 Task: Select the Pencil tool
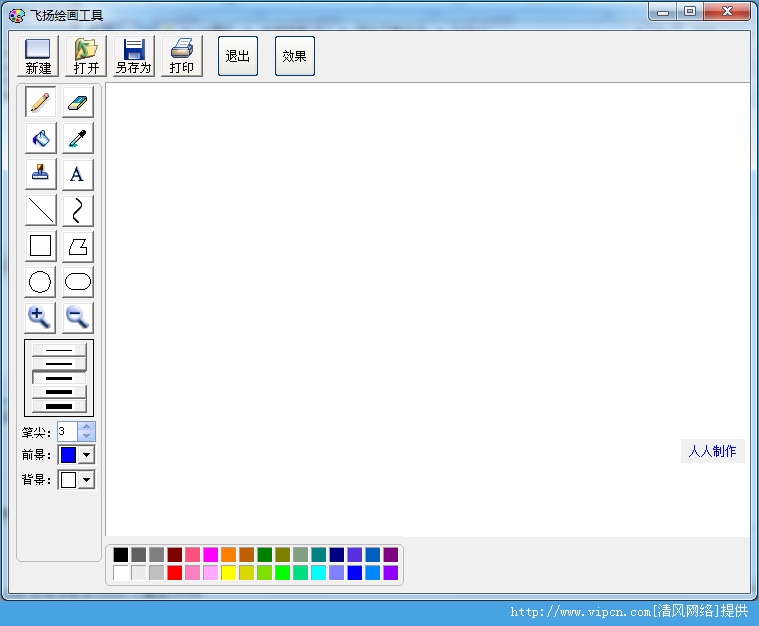pos(41,102)
